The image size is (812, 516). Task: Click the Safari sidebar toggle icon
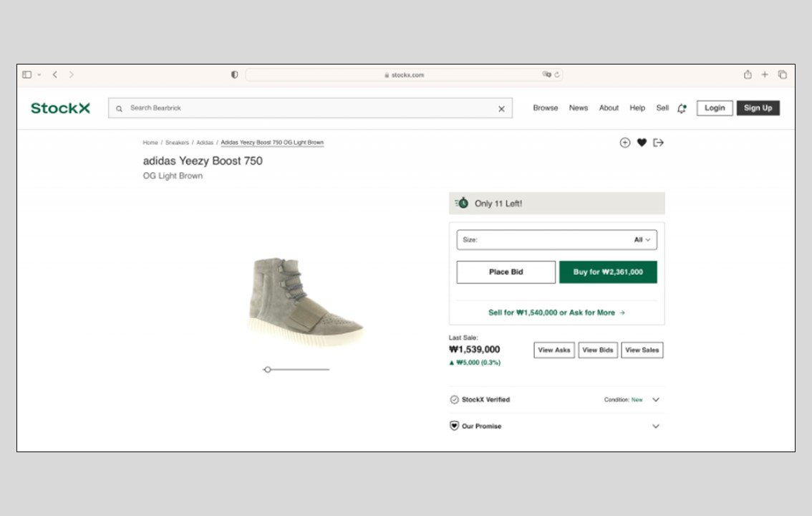(x=27, y=75)
